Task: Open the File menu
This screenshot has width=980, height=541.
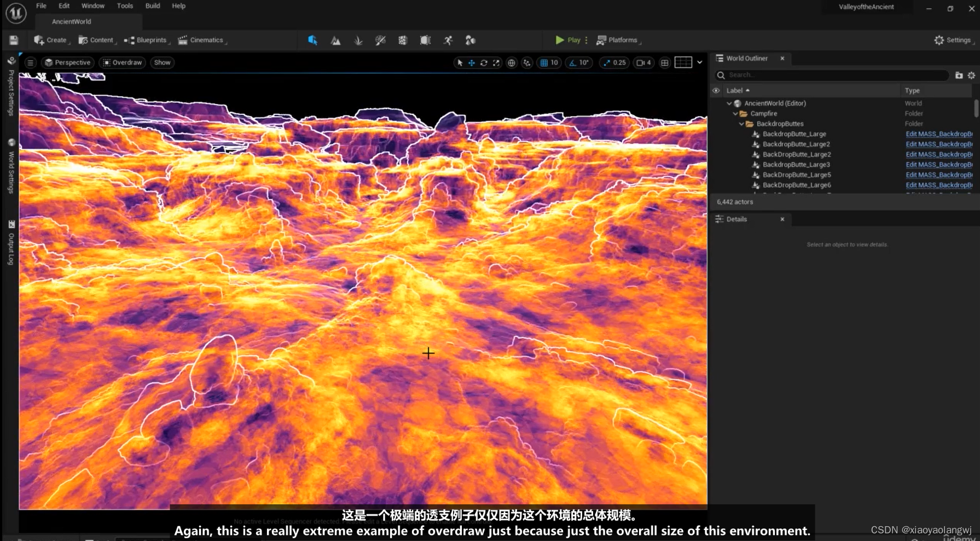Action: (41, 6)
